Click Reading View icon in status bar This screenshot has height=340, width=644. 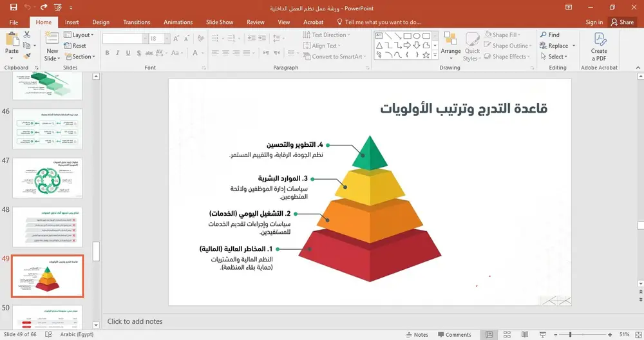524,335
